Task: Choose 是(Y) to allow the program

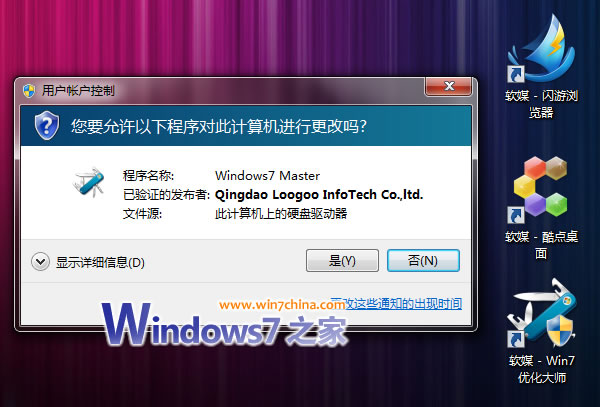Action: [342, 260]
